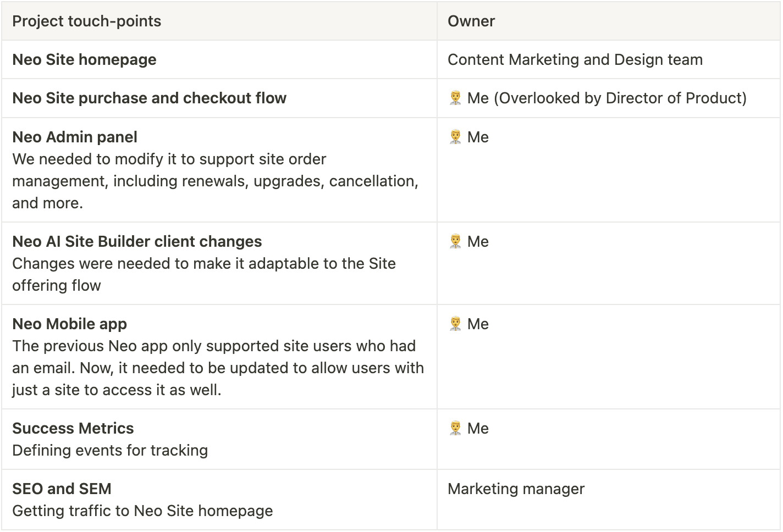
Task: Click the person emoji in the Mobile app row
Action: pyautogui.click(x=455, y=324)
